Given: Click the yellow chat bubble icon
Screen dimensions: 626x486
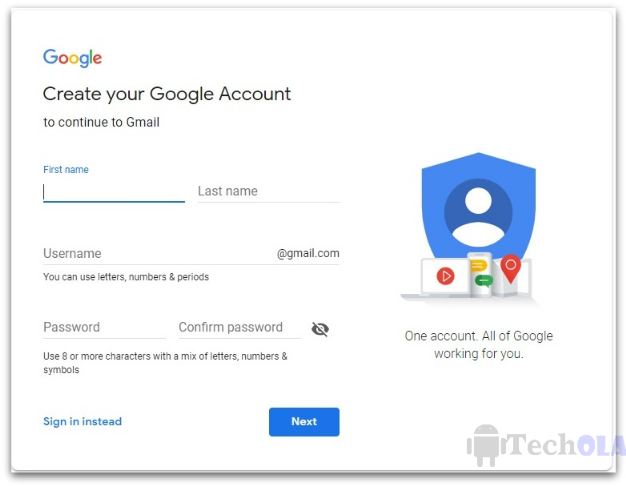Looking at the screenshot, I should [478, 266].
